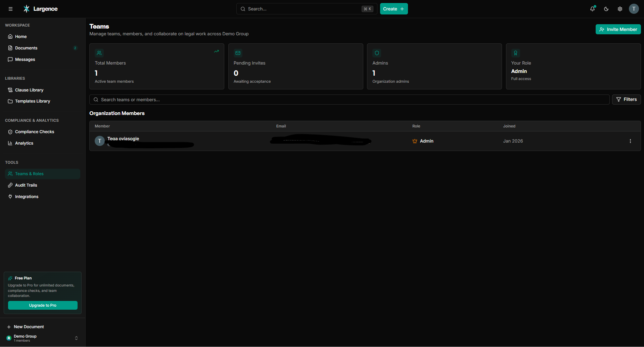Click member avatar T in the row

coord(100,141)
